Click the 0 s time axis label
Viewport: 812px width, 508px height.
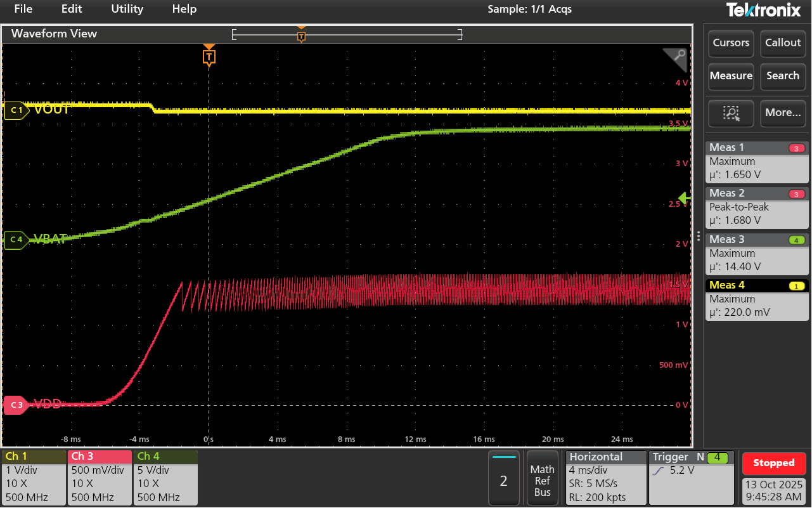tap(208, 439)
